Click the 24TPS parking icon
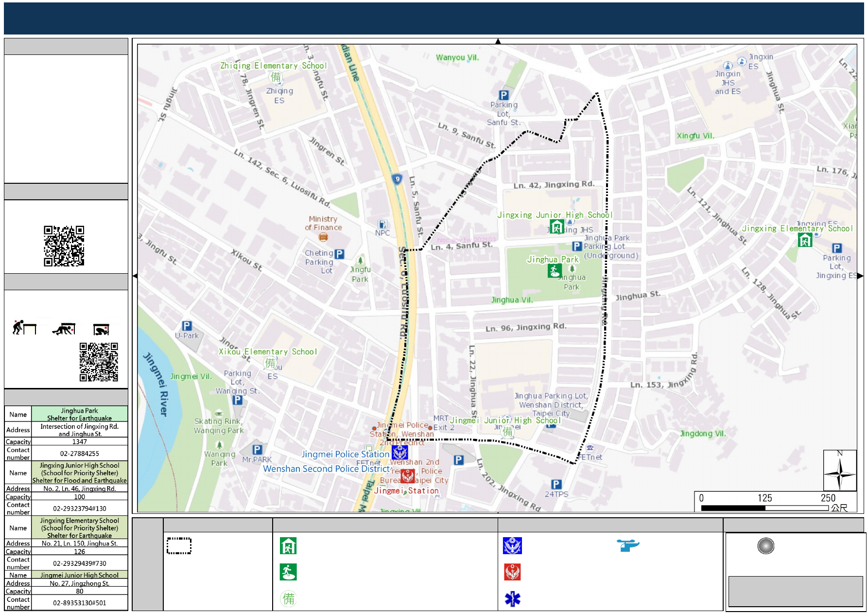The height and width of the screenshot is (614, 868). 556,484
